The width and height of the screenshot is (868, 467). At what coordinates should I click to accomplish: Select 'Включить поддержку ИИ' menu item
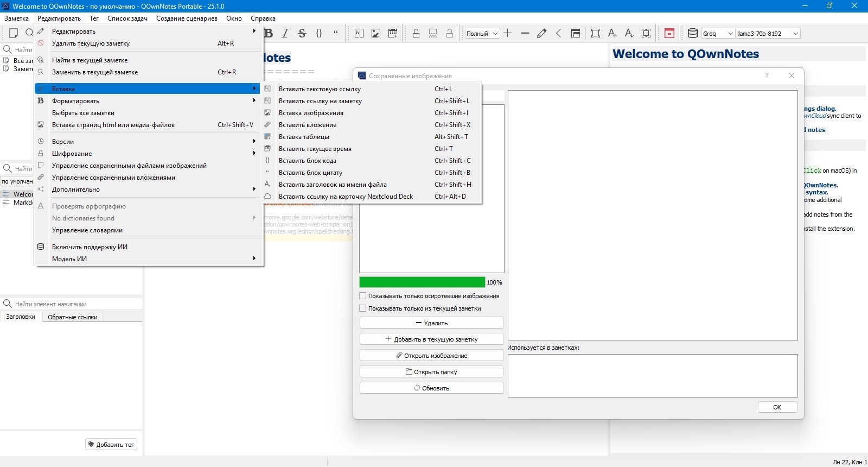point(149,247)
